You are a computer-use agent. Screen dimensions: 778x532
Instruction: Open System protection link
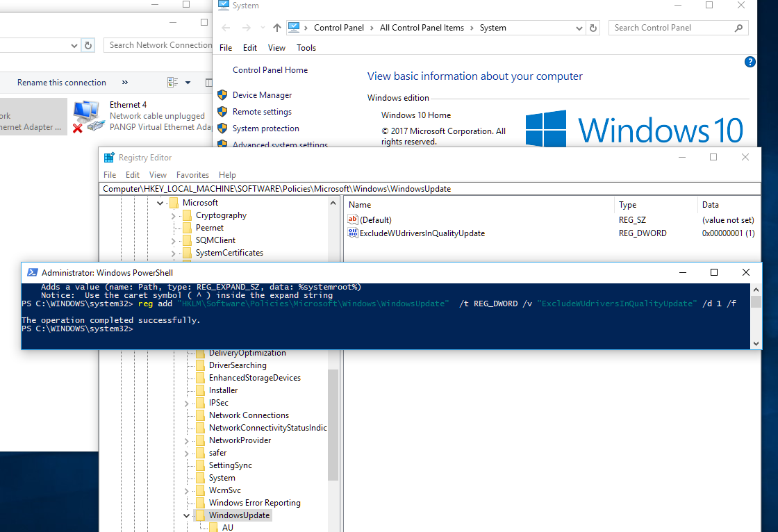pos(265,128)
